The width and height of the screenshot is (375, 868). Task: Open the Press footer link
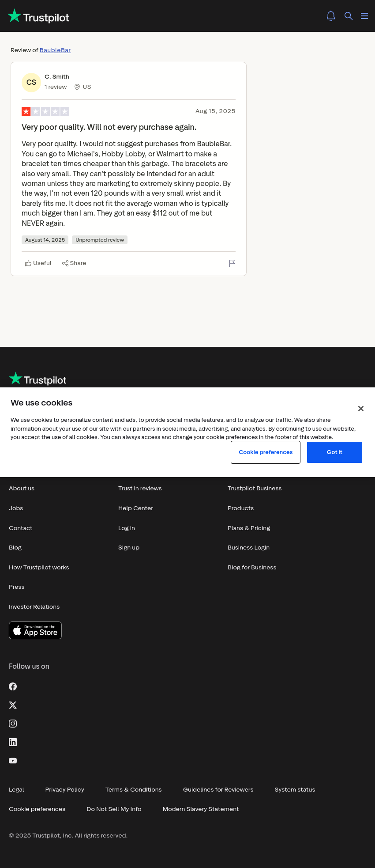tap(17, 587)
